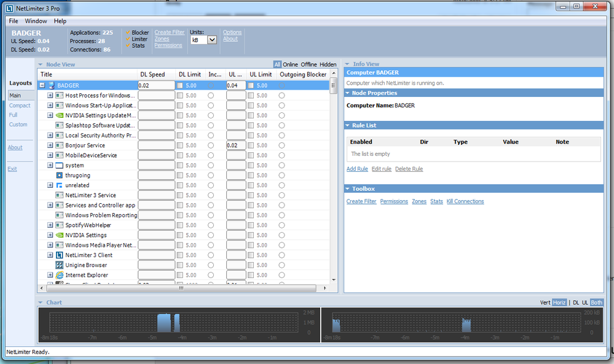The height and width of the screenshot is (364, 614).
Task: Expand the Bonjour Service node
Action: click(x=50, y=145)
